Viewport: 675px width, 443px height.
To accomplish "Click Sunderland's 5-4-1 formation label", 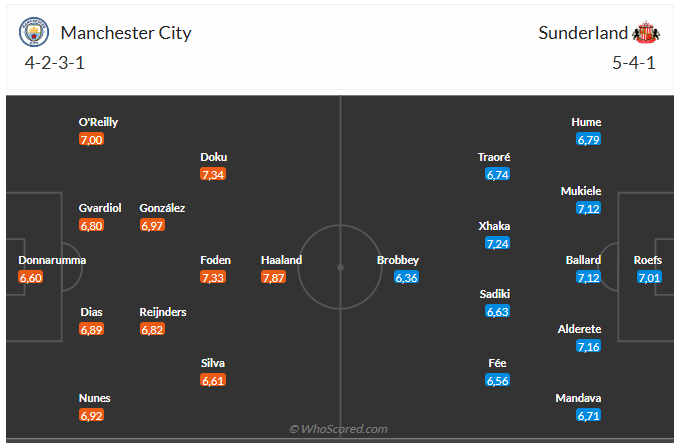I will [633, 63].
